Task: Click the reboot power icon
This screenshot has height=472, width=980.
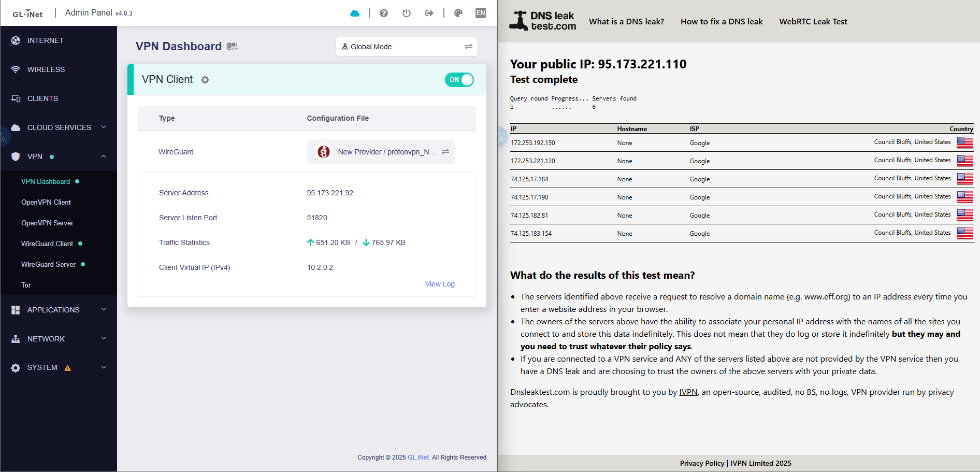Action: [x=407, y=13]
